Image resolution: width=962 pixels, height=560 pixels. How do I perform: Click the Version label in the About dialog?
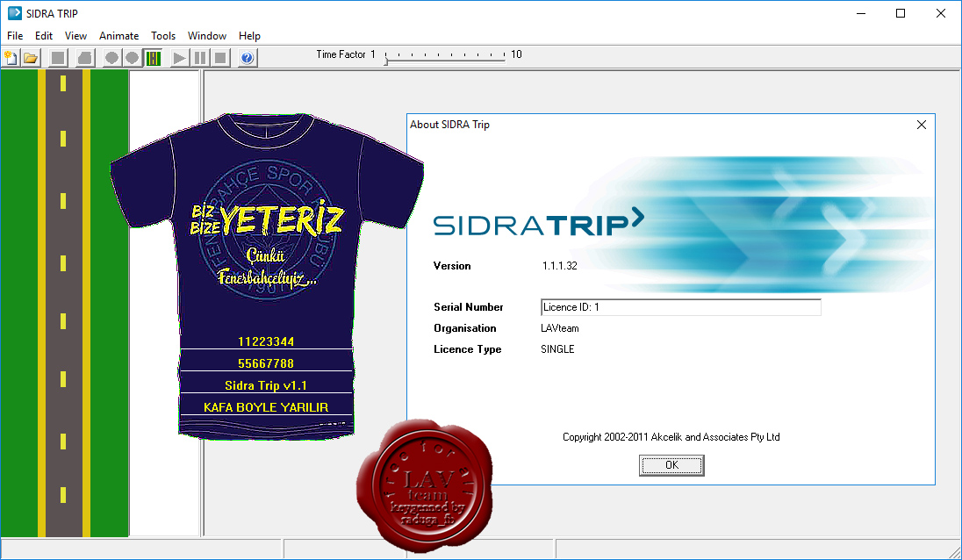tap(452, 266)
